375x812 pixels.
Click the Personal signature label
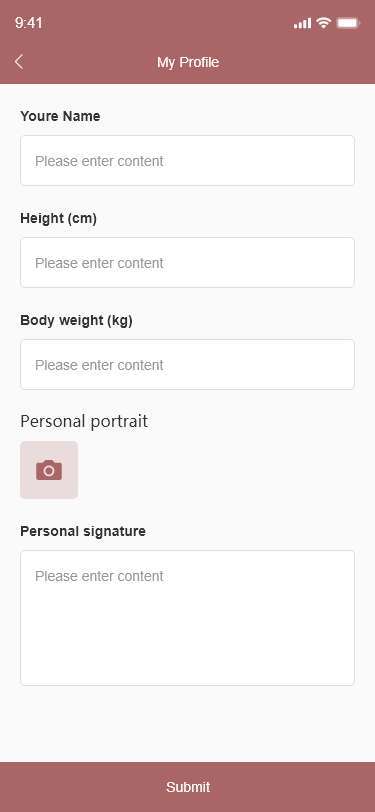pyautogui.click(x=83, y=531)
